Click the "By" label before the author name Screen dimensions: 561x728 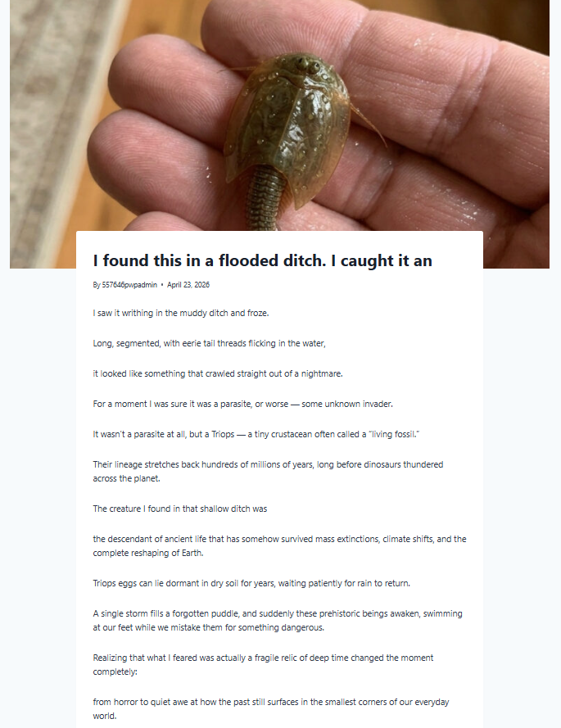[x=97, y=285]
